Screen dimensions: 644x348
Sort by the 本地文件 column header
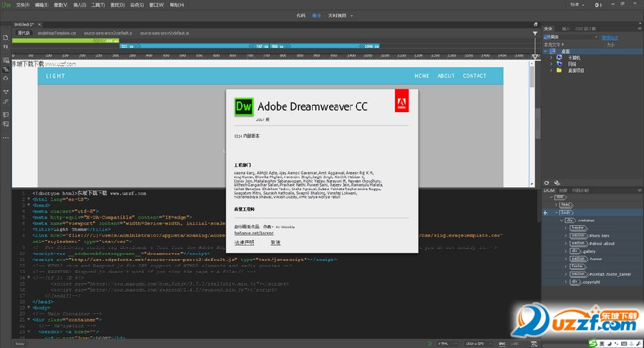[554, 44]
